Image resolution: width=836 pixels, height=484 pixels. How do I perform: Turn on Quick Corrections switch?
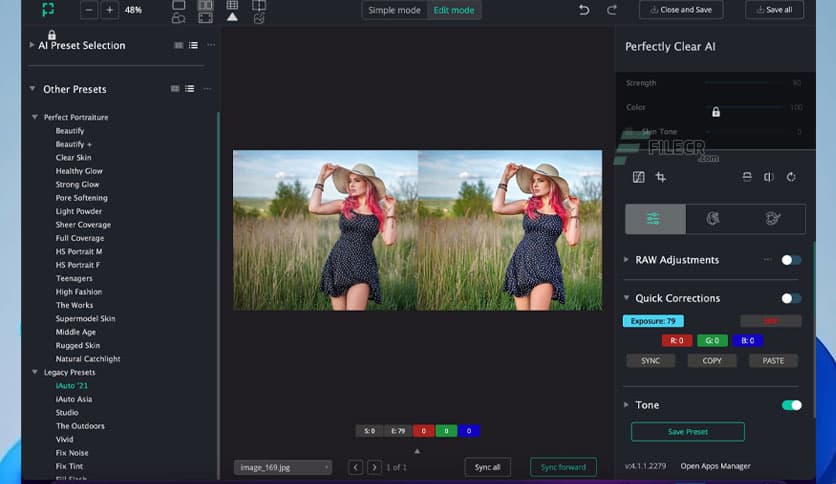coord(790,298)
